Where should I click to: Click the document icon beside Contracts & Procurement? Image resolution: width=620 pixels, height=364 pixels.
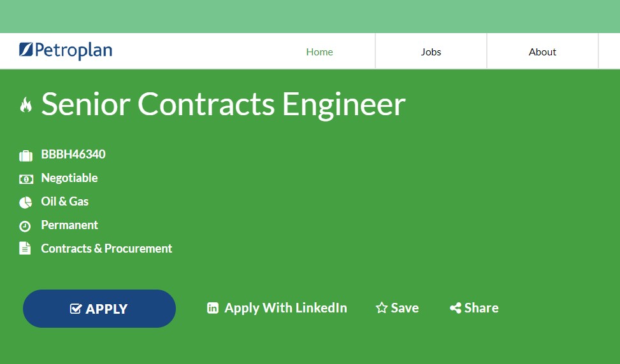coord(25,248)
